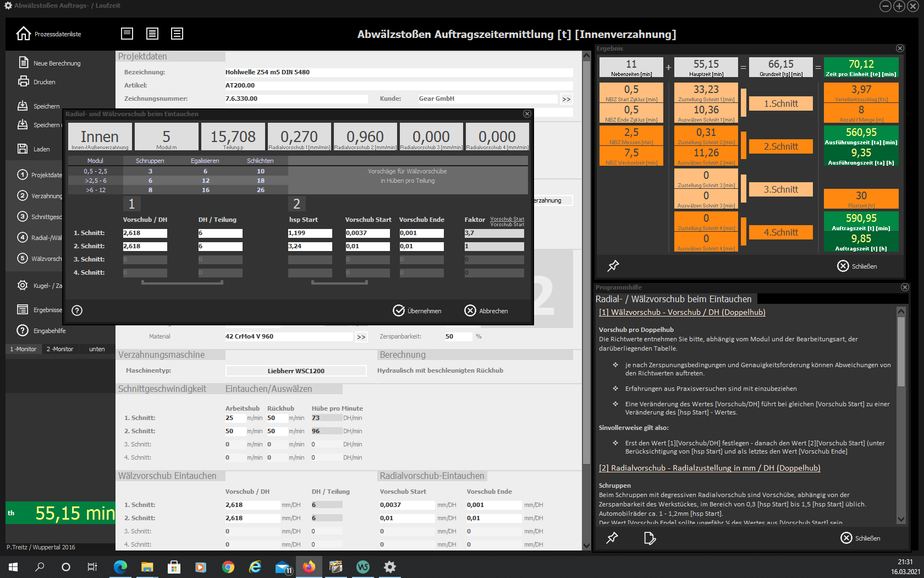
Task: Click the Neue Berechnung document icon
Action: coord(23,63)
